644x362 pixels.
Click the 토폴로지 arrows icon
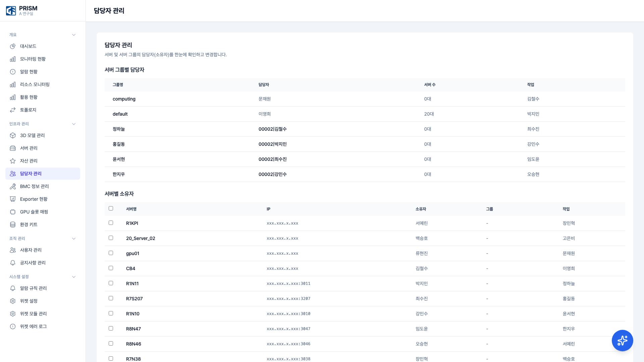13,110
